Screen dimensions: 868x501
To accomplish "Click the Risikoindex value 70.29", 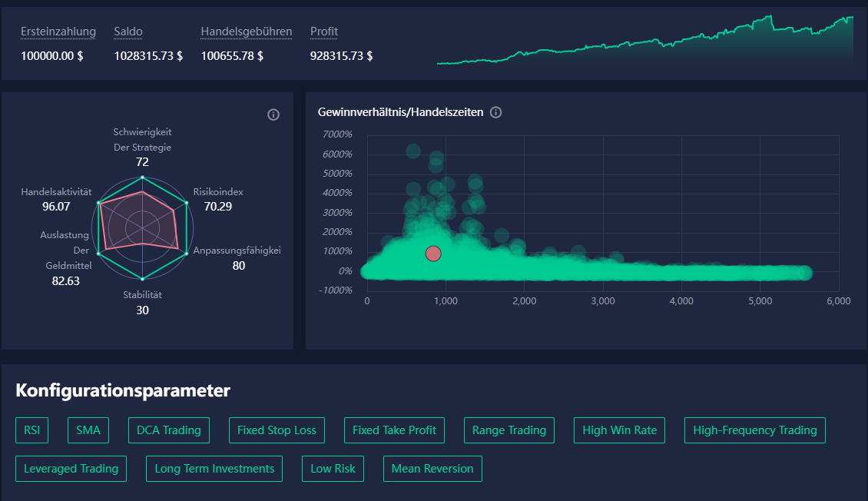I will (218, 207).
